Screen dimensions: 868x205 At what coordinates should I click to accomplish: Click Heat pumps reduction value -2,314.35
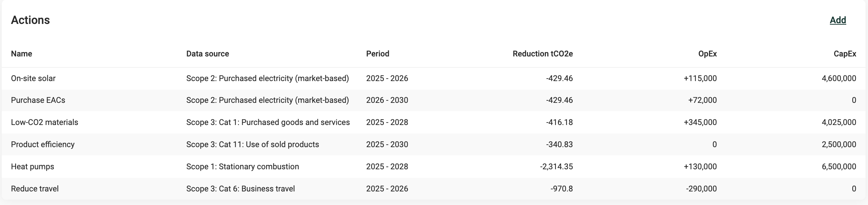pyautogui.click(x=556, y=166)
